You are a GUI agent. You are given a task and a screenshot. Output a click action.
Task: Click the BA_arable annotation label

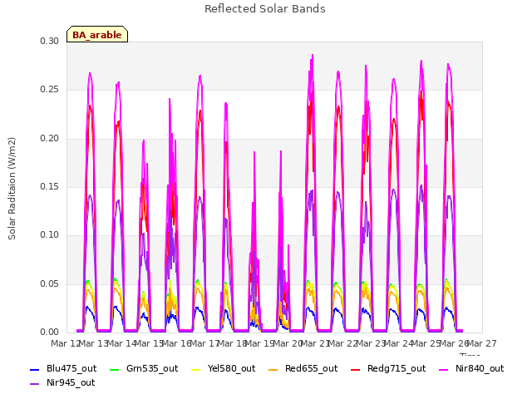pos(97,34)
